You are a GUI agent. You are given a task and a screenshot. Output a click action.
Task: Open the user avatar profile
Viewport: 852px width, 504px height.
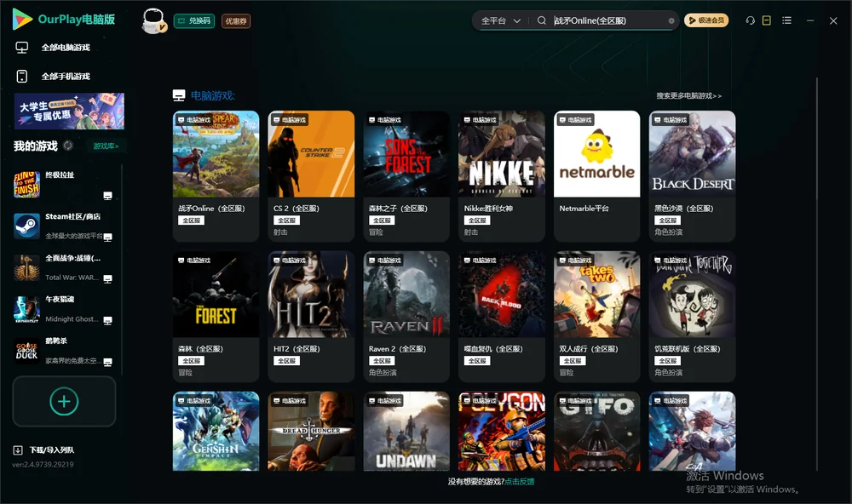(x=153, y=20)
